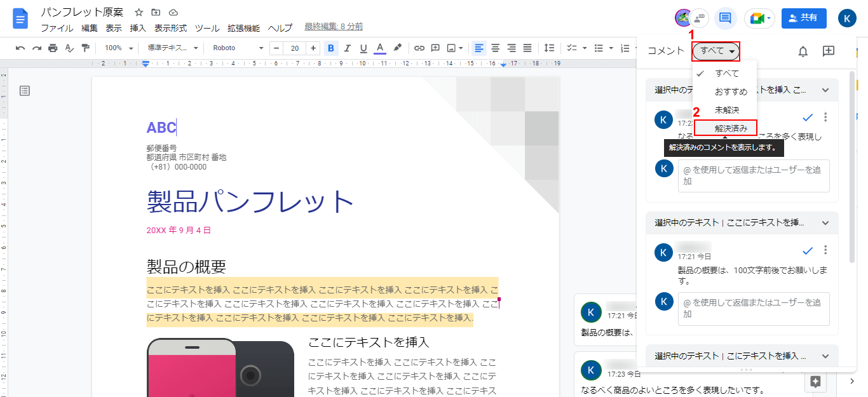Screen dimensions: 868x397
Task: Undo the last action
Action: point(20,48)
